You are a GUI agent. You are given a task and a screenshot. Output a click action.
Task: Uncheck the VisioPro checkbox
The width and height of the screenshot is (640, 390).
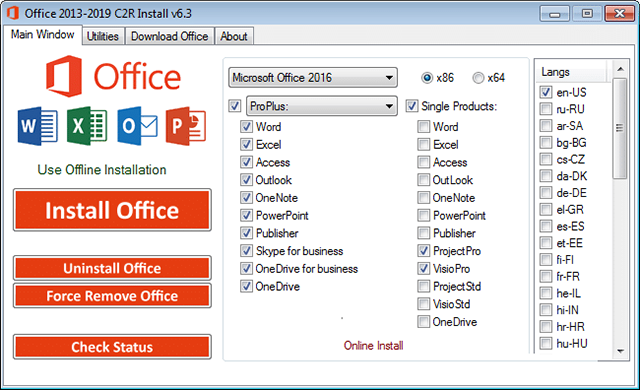pos(424,269)
